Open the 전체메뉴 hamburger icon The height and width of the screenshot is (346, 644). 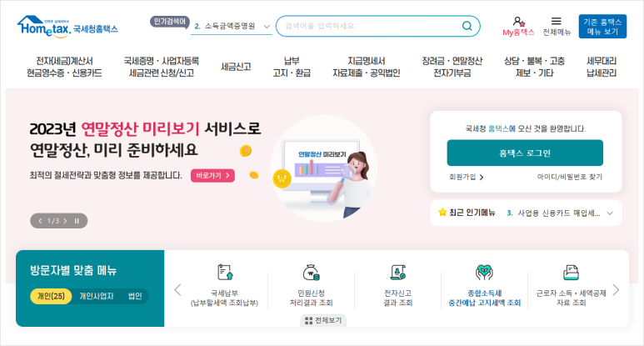(x=557, y=21)
